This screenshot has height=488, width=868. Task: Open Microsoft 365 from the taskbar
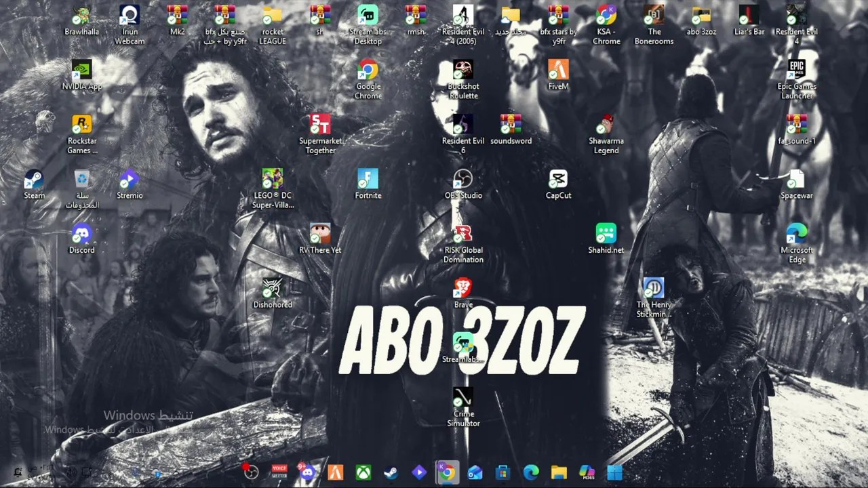(x=587, y=472)
